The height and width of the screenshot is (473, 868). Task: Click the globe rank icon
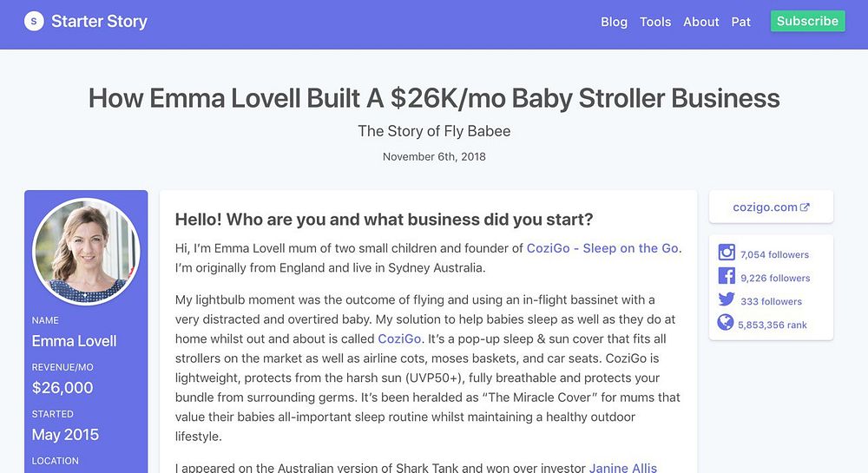click(727, 323)
